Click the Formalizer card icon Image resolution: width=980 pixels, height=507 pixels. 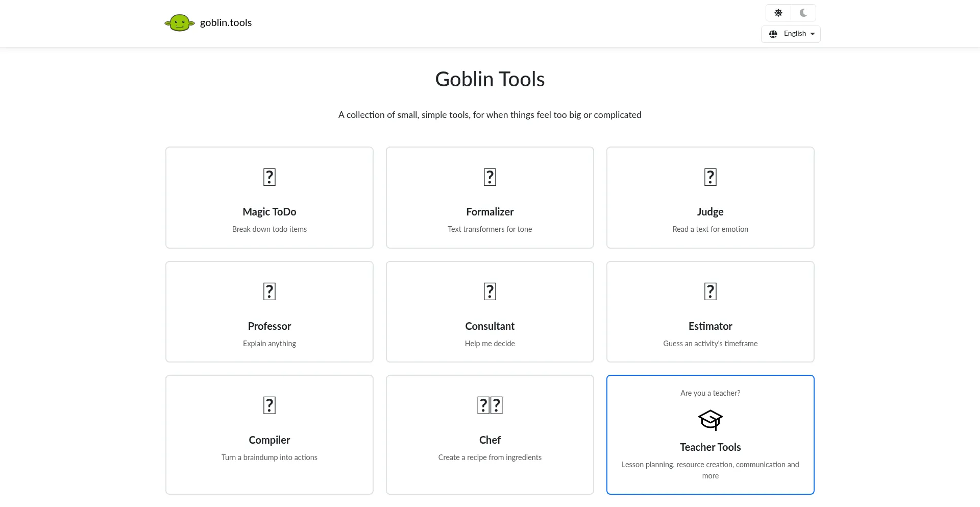[490, 177]
